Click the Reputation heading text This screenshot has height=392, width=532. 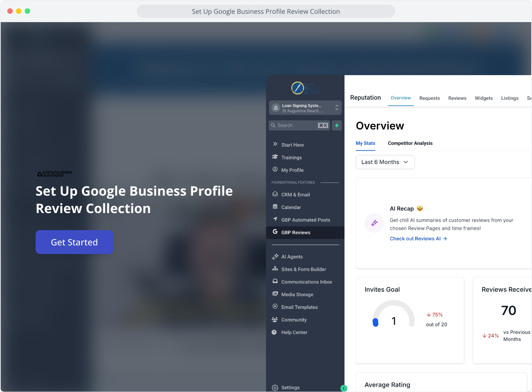[366, 98]
